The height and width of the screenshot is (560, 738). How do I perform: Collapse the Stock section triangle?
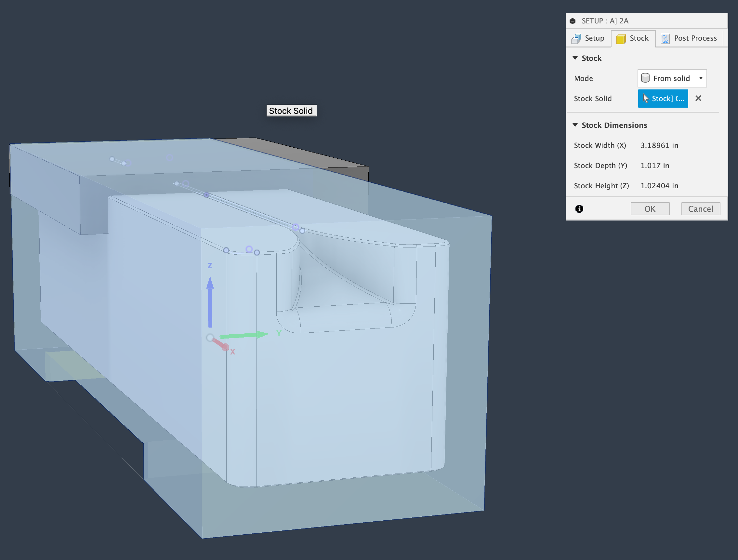click(x=575, y=58)
